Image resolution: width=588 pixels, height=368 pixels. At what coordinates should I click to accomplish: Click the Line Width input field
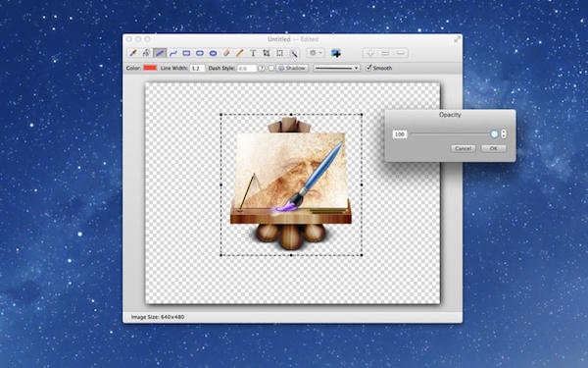coord(197,69)
